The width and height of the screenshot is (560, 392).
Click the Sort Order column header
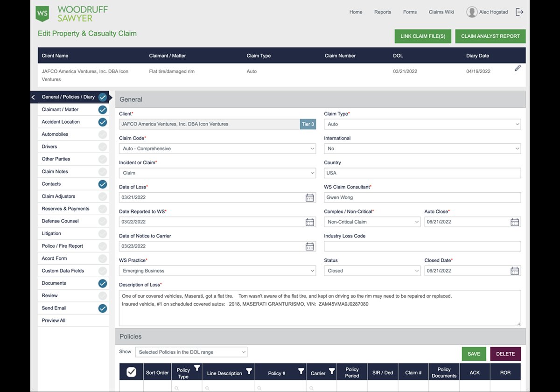pyautogui.click(x=157, y=373)
